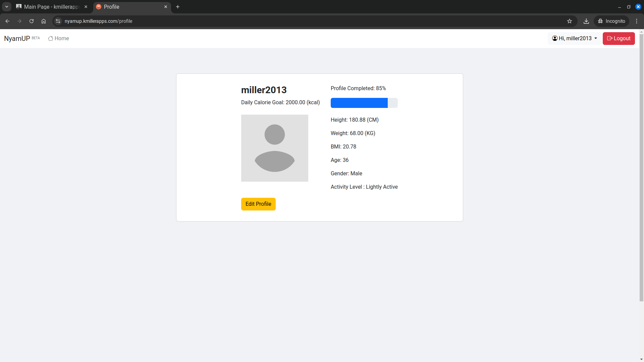The width and height of the screenshot is (644, 362).
Task: Click the page vertical scrollbar
Action: coord(641,168)
